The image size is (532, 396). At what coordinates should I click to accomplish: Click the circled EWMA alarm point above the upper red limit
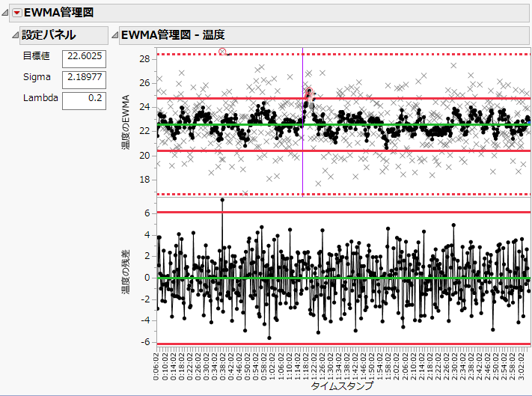click(309, 91)
